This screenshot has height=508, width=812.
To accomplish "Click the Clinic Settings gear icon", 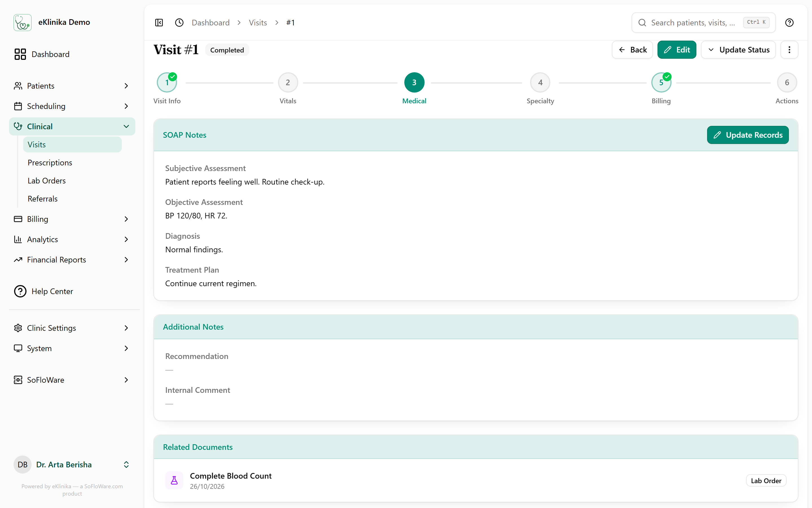I will (18, 328).
